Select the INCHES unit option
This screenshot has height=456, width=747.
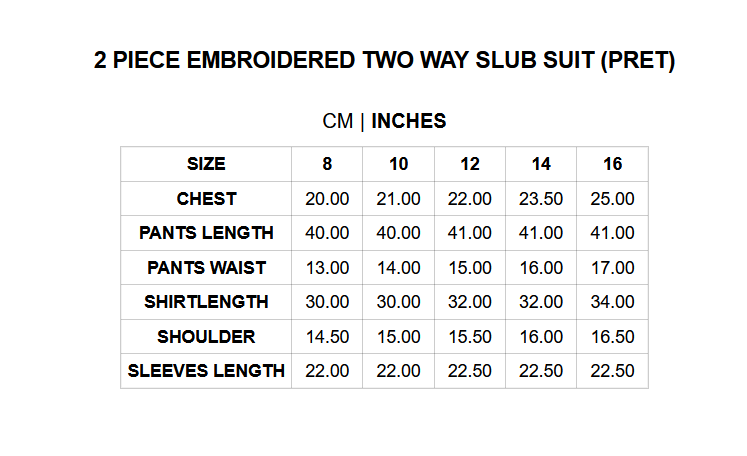coord(409,121)
